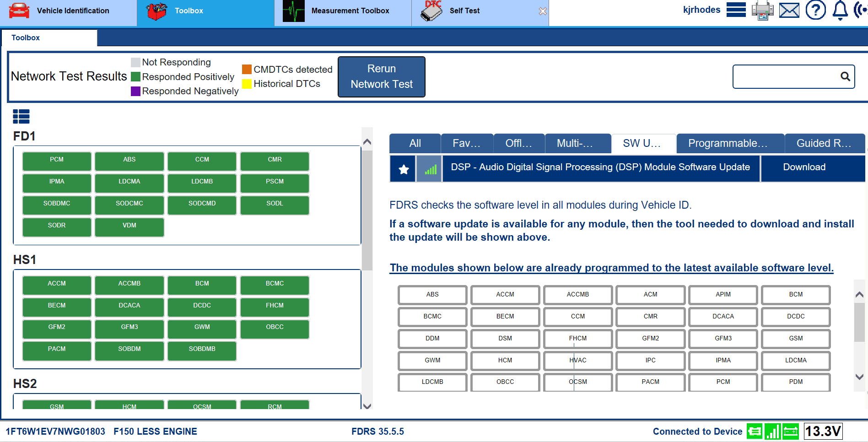Toggle favorite star for DSP update
868x442 pixels.
coord(403,169)
